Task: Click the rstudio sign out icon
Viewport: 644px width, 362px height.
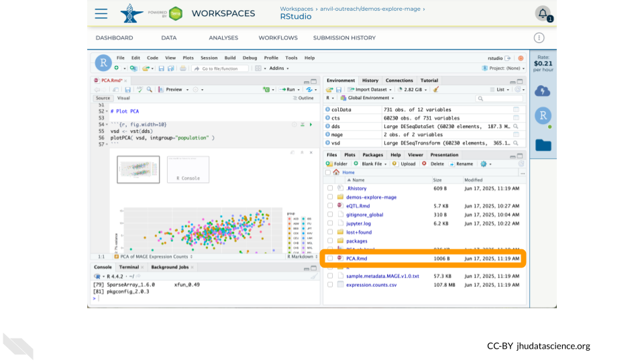Action: (x=508, y=58)
